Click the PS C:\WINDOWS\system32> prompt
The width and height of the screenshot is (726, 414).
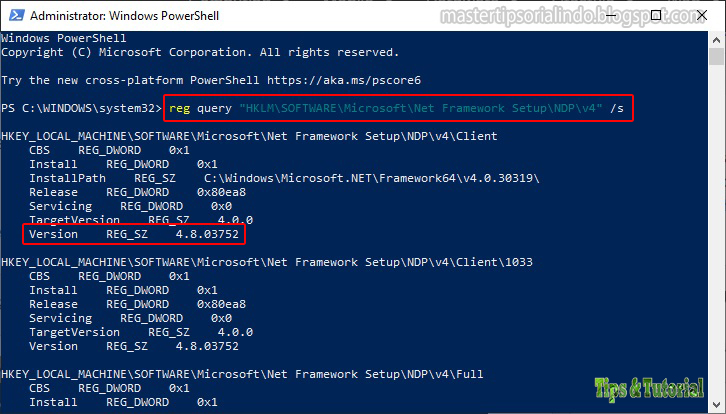point(80,107)
